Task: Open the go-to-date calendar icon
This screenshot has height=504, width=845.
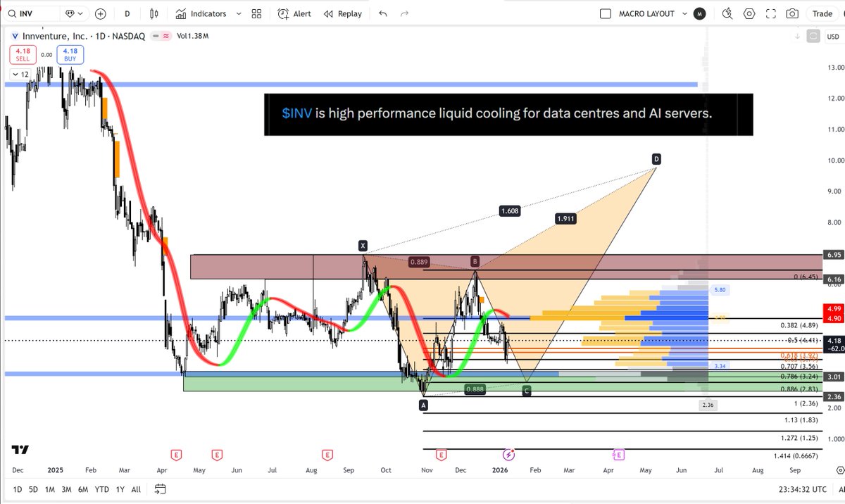Action: 161,489
